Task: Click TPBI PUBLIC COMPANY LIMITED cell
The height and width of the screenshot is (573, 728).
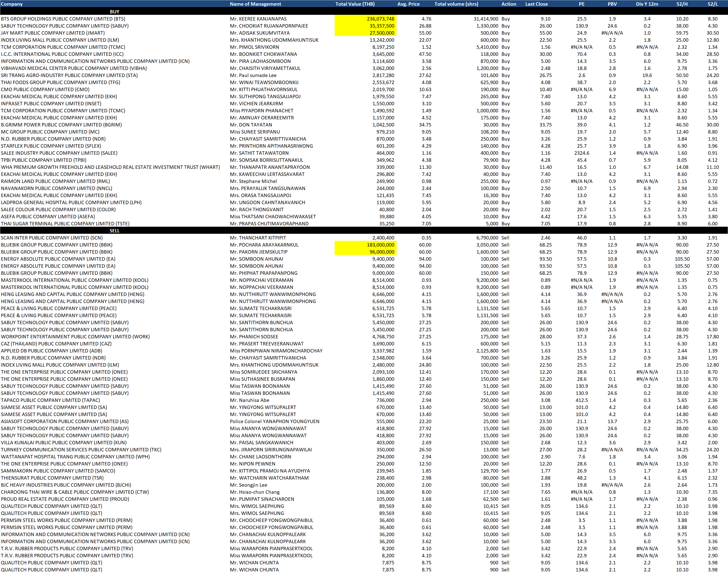Action: 43,160
